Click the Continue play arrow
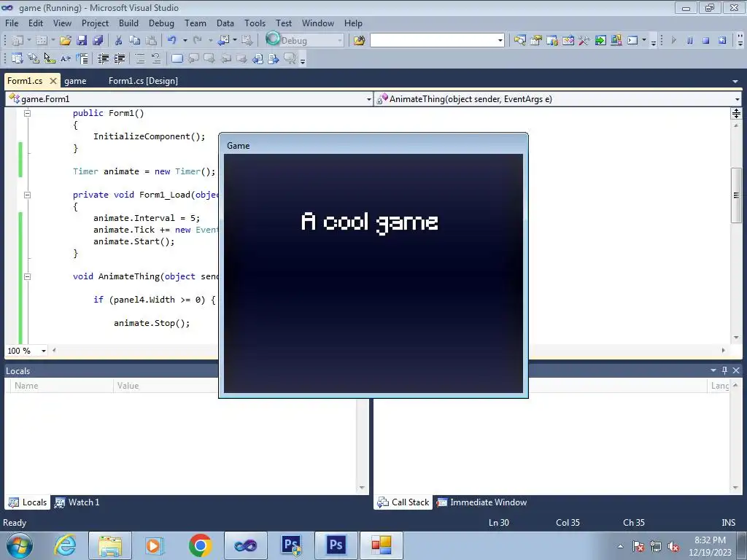This screenshot has width=747, height=560. 673,41
